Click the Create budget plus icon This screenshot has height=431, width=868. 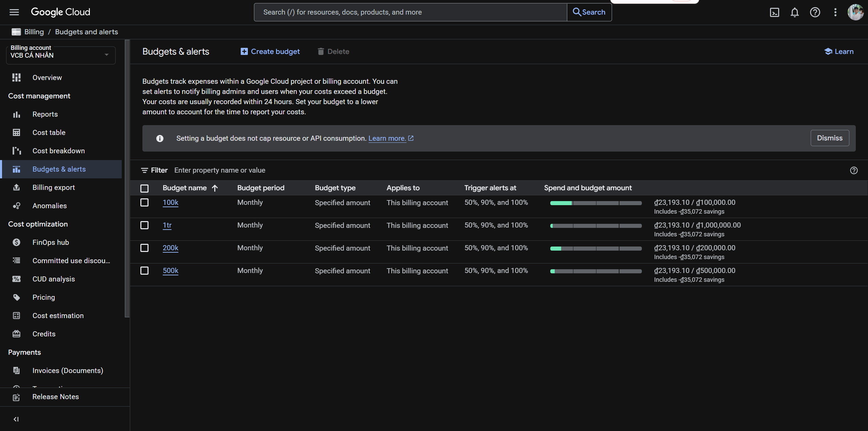coord(244,52)
